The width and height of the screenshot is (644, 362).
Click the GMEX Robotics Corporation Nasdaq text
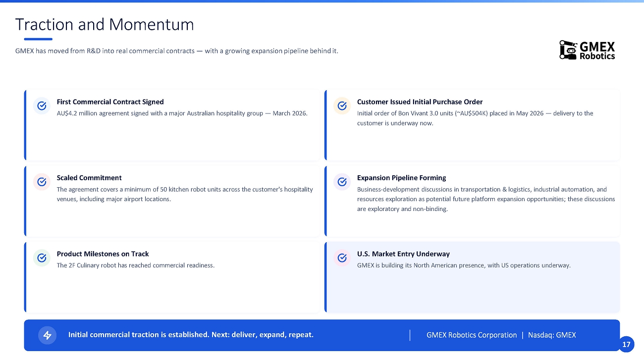[501, 335]
